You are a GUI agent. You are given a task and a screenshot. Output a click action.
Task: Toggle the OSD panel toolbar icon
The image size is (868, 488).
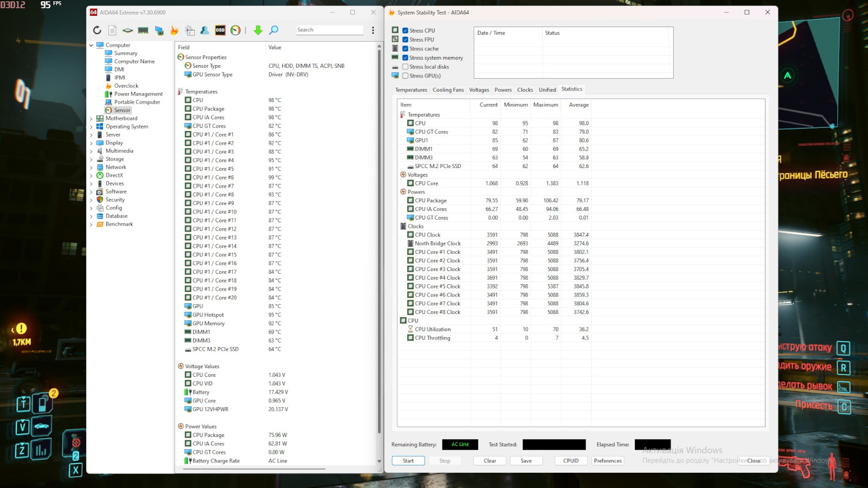click(220, 30)
